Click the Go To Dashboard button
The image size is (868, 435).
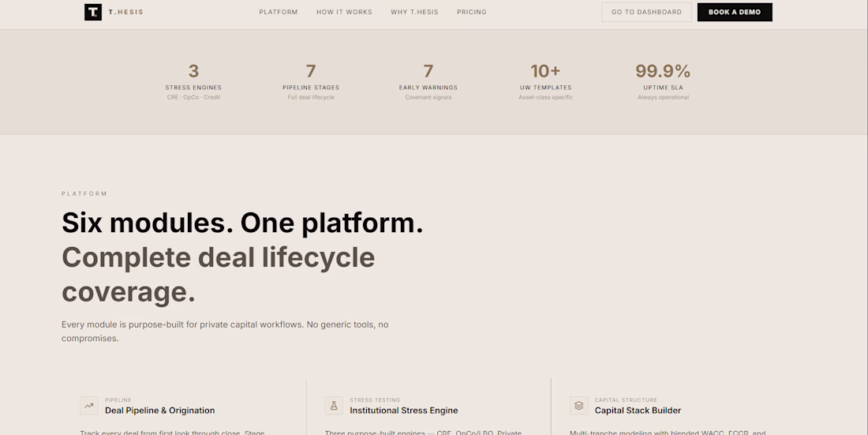tap(646, 12)
